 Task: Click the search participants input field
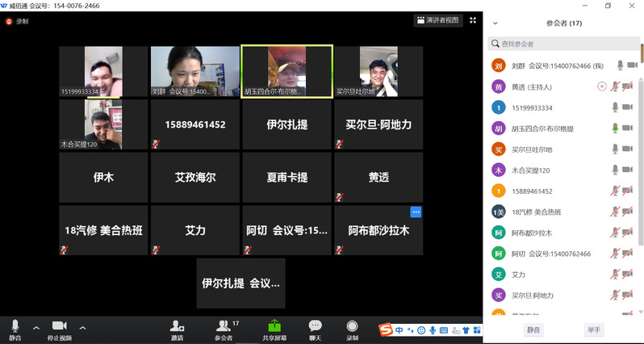(x=565, y=44)
